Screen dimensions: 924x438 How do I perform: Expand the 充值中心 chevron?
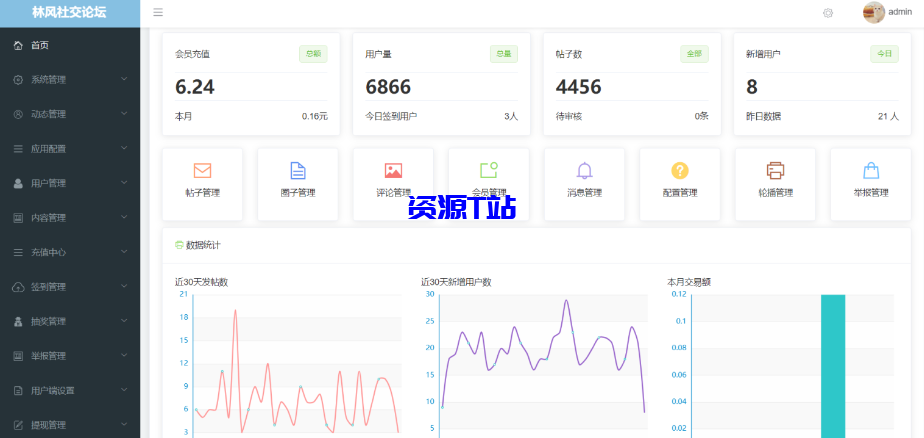pyautogui.click(x=124, y=251)
